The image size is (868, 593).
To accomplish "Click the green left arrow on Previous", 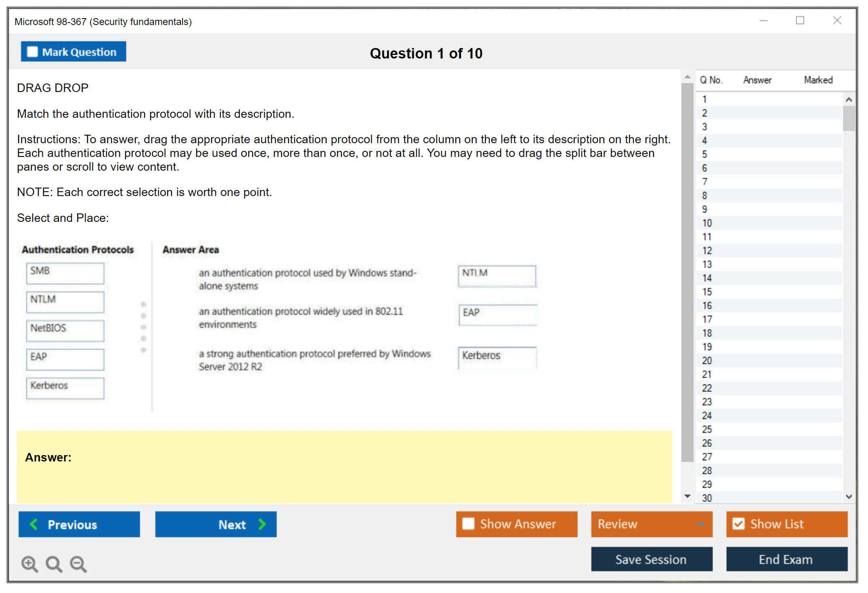I will click(34, 524).
